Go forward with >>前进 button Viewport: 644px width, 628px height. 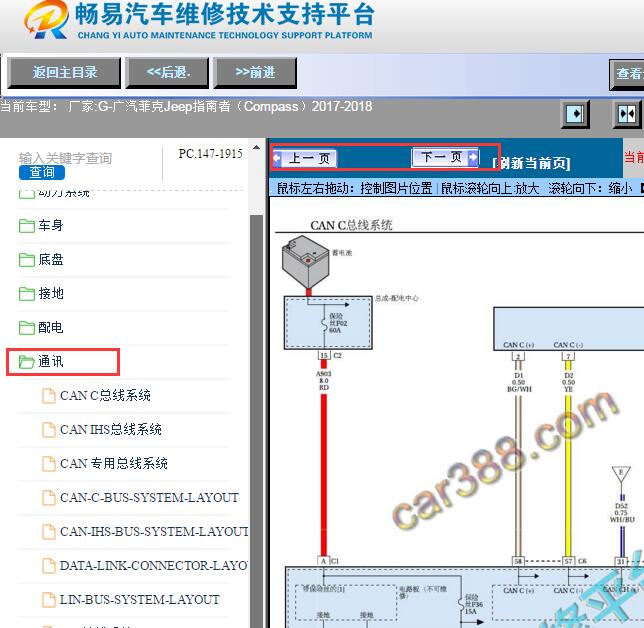255,73
